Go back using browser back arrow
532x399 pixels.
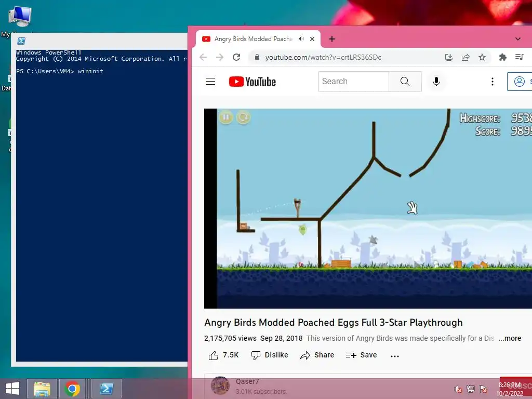tap(203, 57)
